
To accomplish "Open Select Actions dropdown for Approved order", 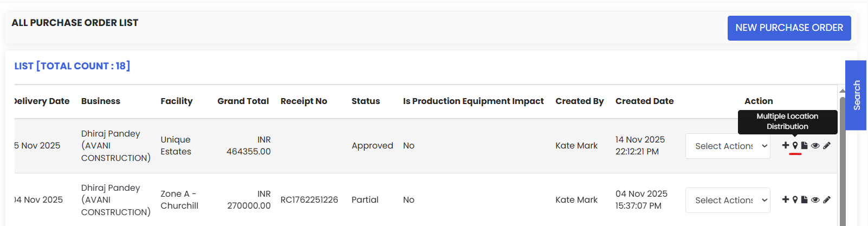I will tap(728, 146).
